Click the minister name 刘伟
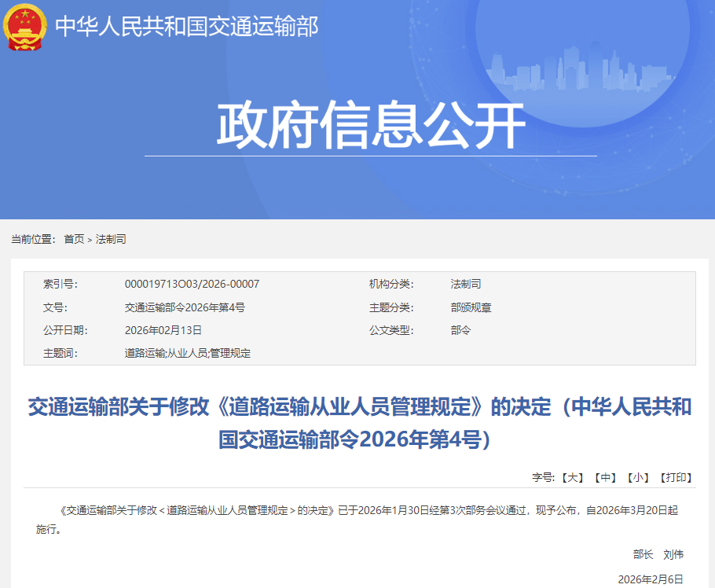This screenshot has width=715, height=588. point(673,553)
